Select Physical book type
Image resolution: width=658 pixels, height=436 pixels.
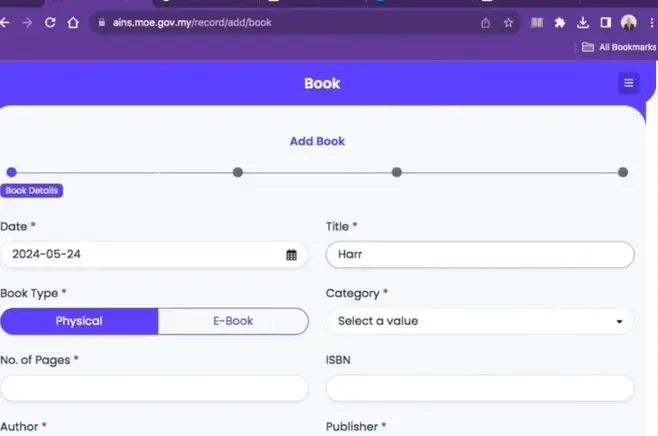pos(79,321)
